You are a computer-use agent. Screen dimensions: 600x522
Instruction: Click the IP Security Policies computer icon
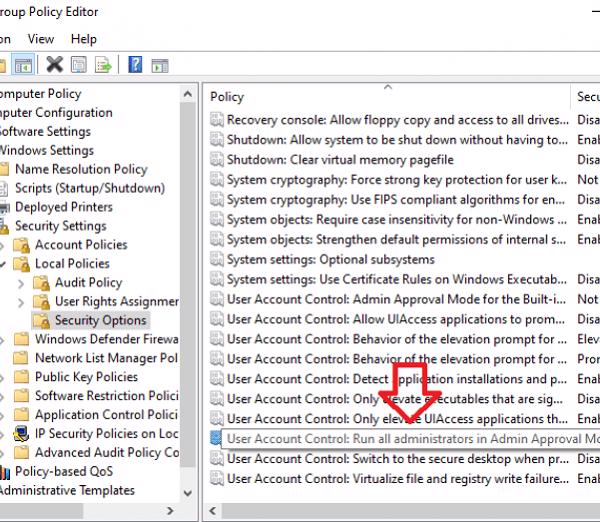[x=21, y=434]
